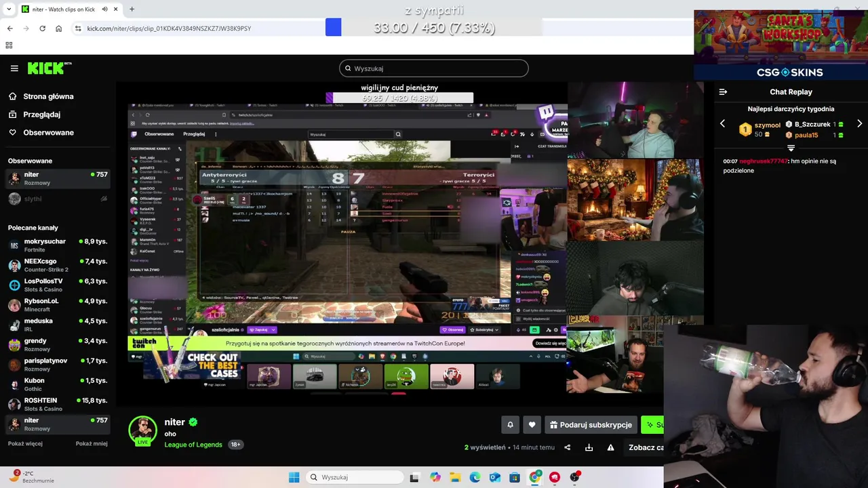This screenshot has width=868, height=488.
Task: Open the hamburger sidebar menu
Action: point(14,68)
